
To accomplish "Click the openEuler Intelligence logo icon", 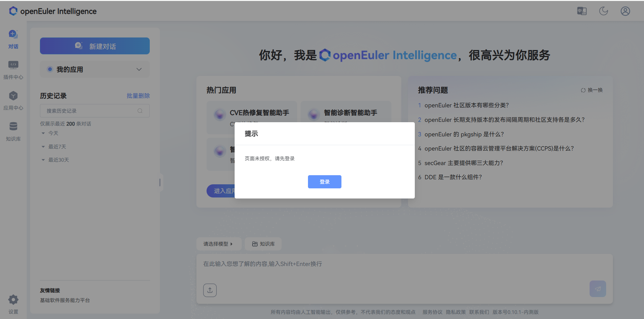I will point(13,11).
